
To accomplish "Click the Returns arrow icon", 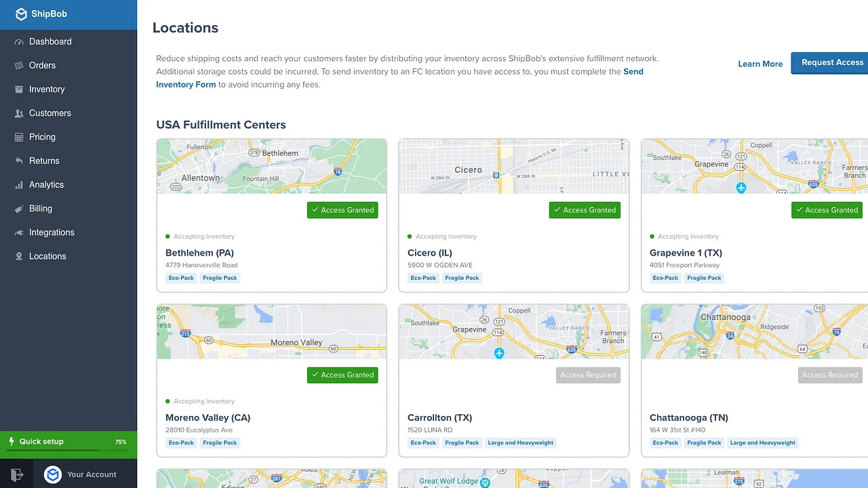I will coord(19,161).
